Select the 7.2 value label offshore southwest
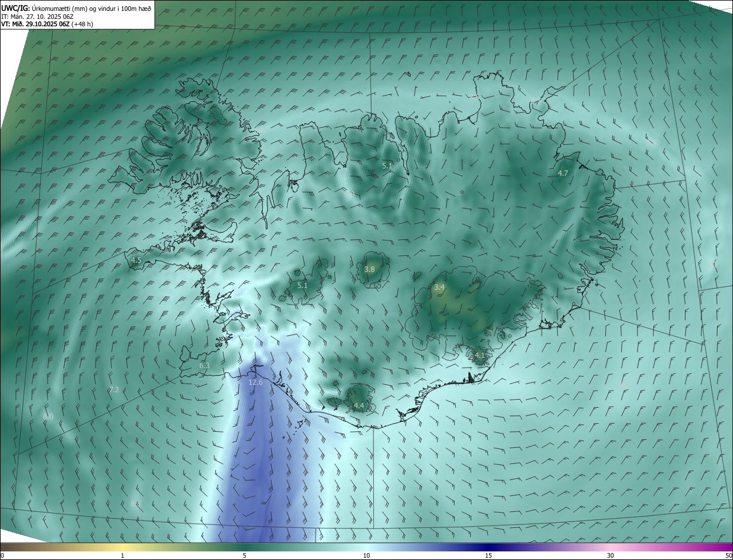 pos(114,389)
